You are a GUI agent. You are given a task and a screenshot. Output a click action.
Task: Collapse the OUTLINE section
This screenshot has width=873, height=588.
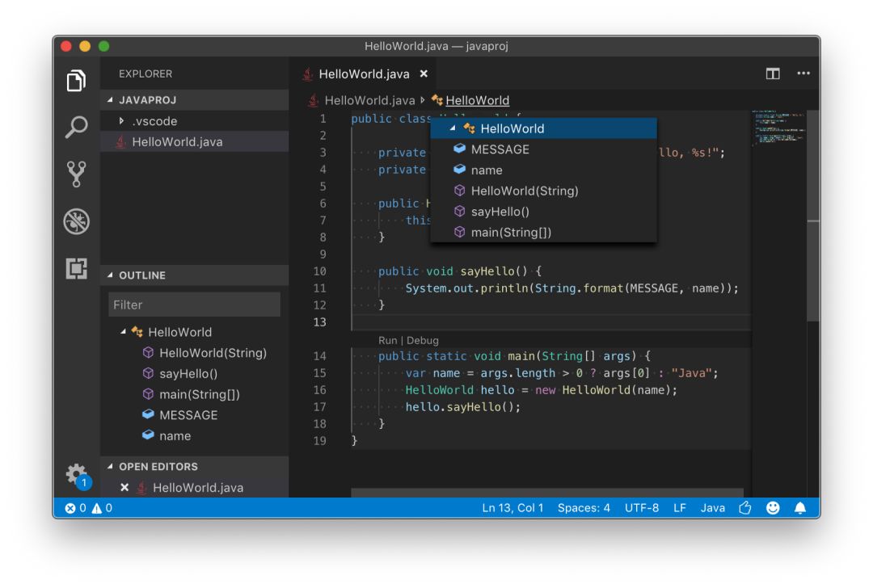coord(111,275)
